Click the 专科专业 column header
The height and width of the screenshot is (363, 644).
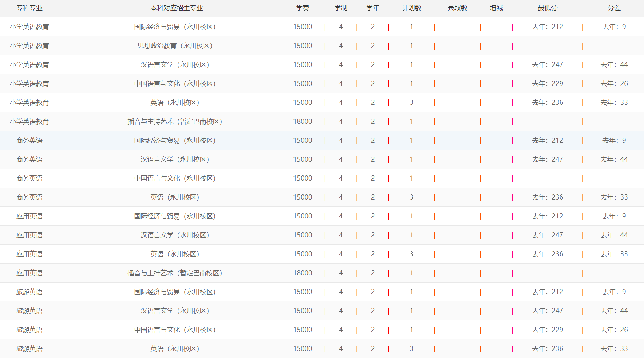(x=29, y=8)
